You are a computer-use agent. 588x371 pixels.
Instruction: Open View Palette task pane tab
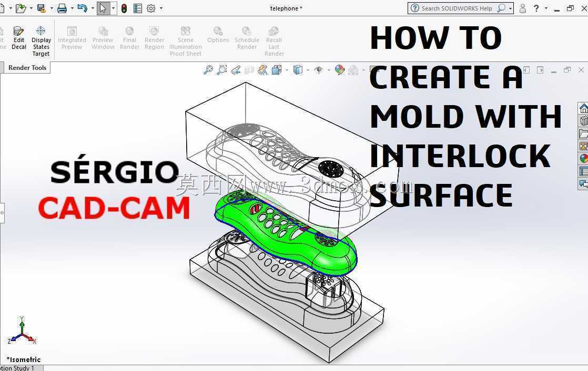pos(583,146)
